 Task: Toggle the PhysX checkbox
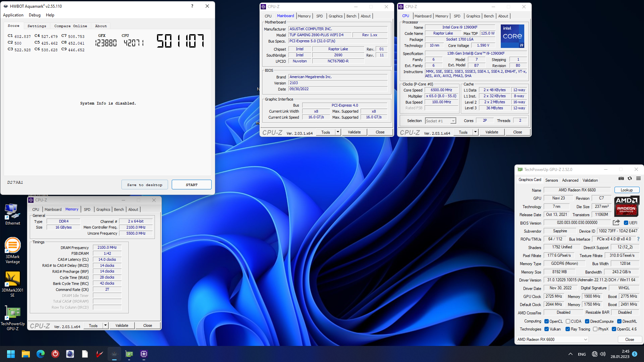point(595,329)
